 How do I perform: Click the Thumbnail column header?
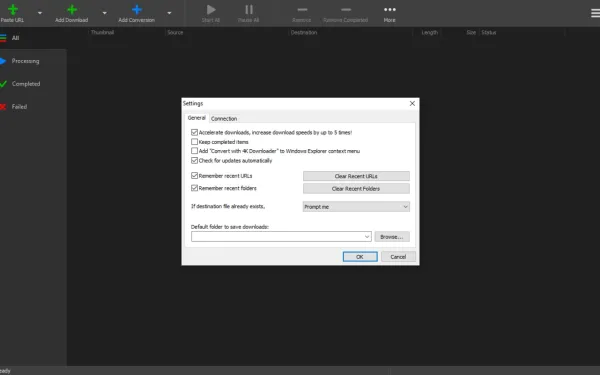pos(102,33)
